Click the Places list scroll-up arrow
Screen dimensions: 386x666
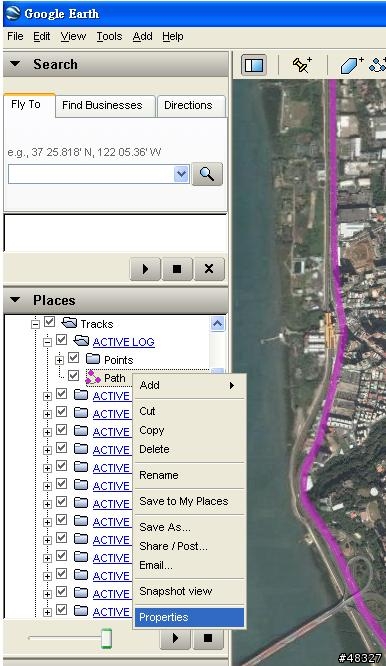(217, 324)
